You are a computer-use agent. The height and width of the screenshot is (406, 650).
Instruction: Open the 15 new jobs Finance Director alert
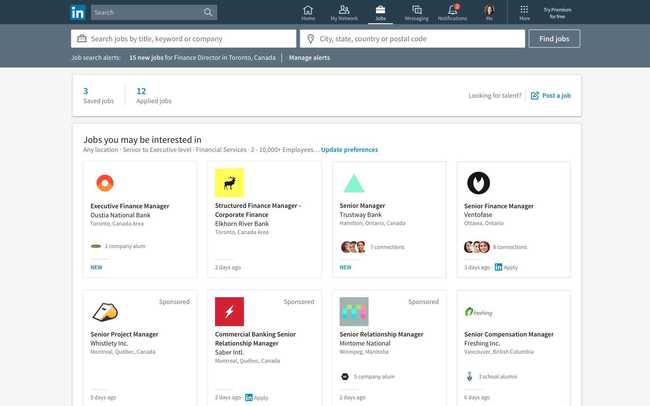click(202, 58)
